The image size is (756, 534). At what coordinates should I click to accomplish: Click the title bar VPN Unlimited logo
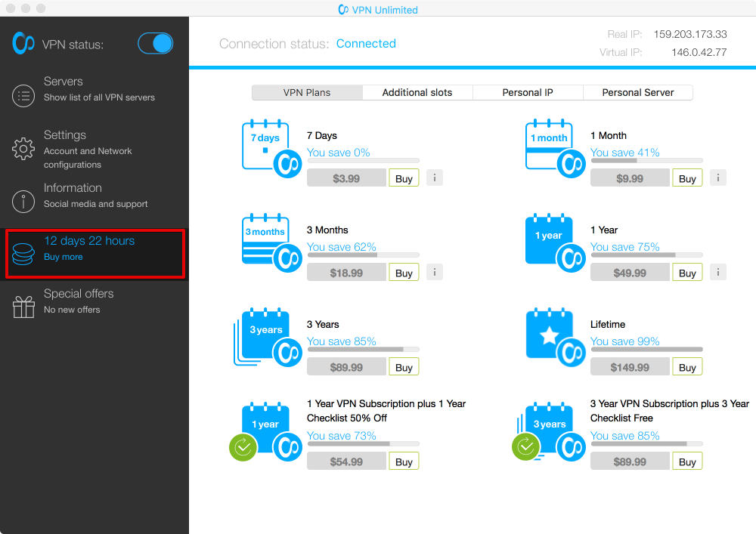[x=342, y=9]
